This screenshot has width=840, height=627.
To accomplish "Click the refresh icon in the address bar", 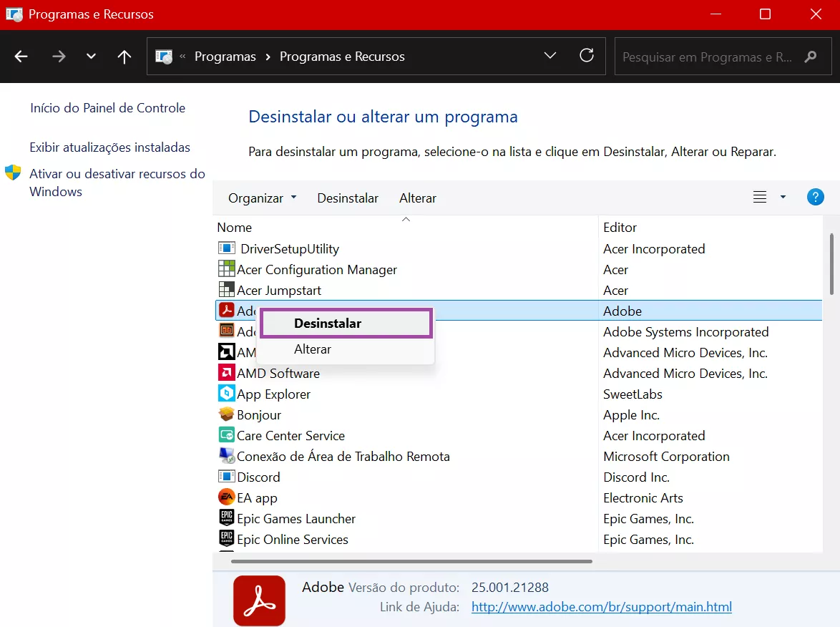I will [587, 56].
